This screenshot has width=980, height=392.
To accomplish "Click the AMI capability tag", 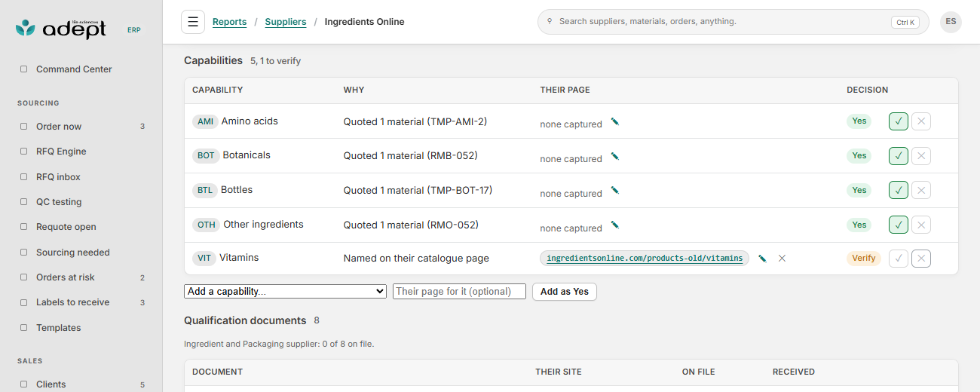I will pyautogui.click(x=205, y=121).
